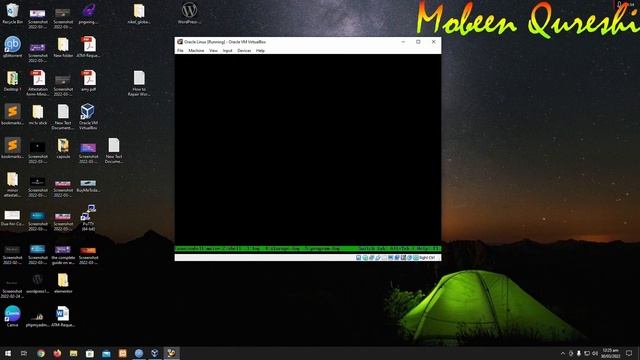The height and width of the screenshot is (360, 640).
Task: Select the WordPress desktop shortcut at top
Action: pos(189,13)
